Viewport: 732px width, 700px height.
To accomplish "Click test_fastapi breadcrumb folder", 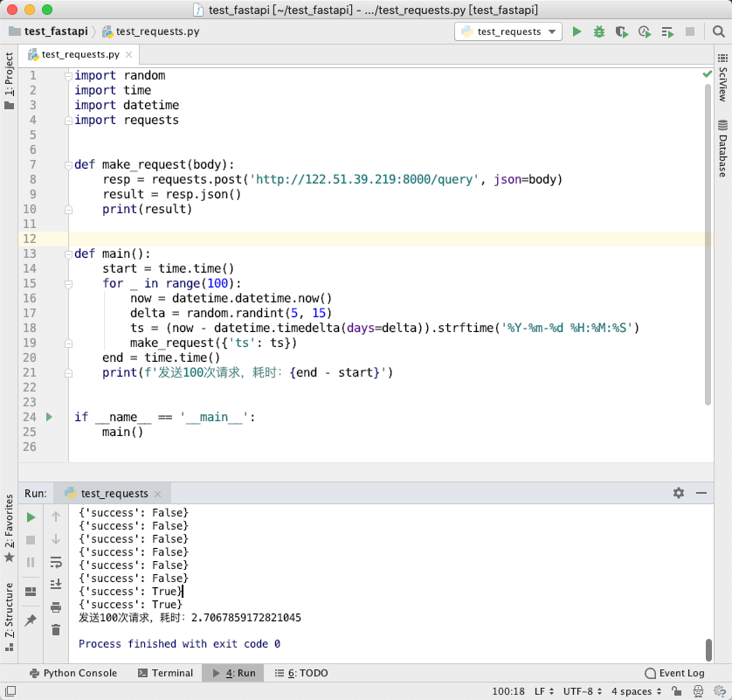I will (49, 31).
